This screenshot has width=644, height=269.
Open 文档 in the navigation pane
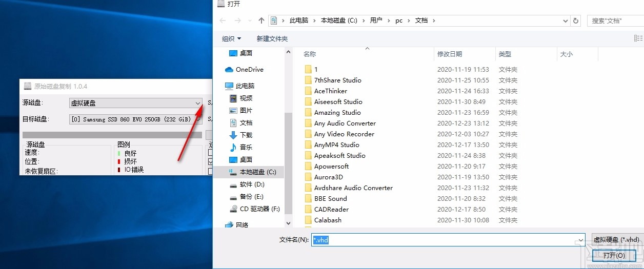(241, 122)
